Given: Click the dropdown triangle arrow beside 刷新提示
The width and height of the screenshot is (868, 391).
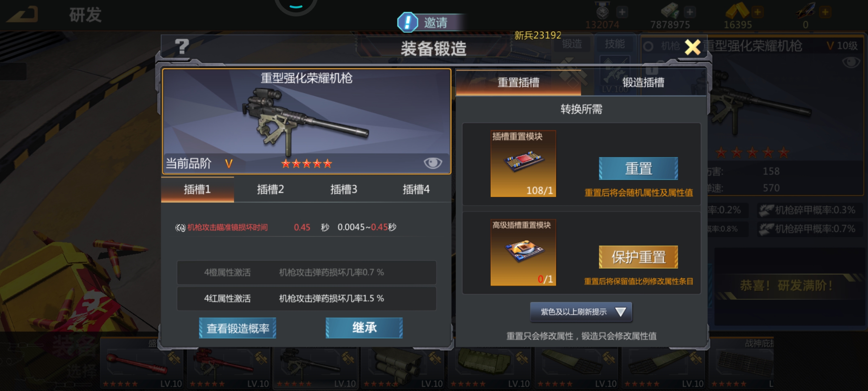Looking at the screenshot, I should 621,312.
